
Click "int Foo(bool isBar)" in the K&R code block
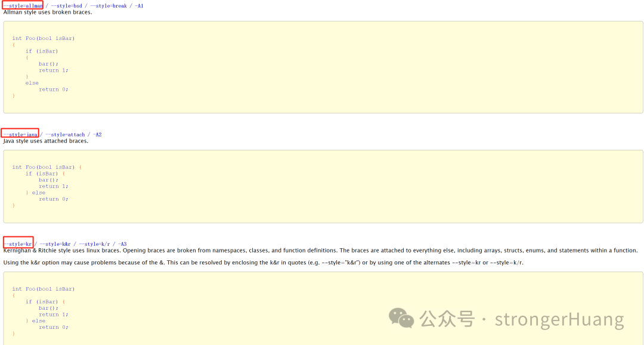43,289
